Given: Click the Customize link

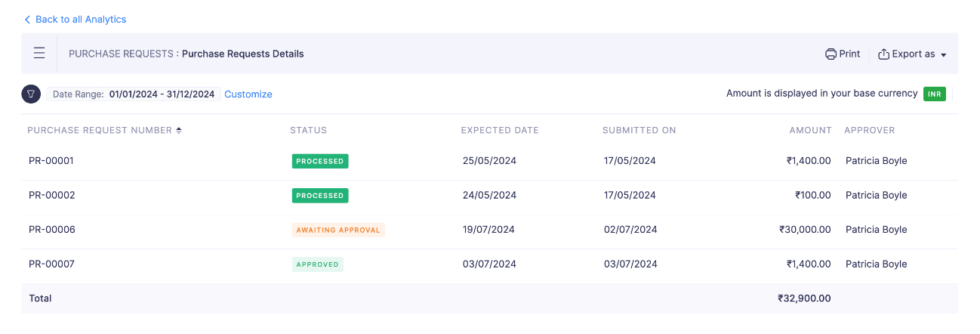Looking at the screenshot, I should (x=248, y=94).
